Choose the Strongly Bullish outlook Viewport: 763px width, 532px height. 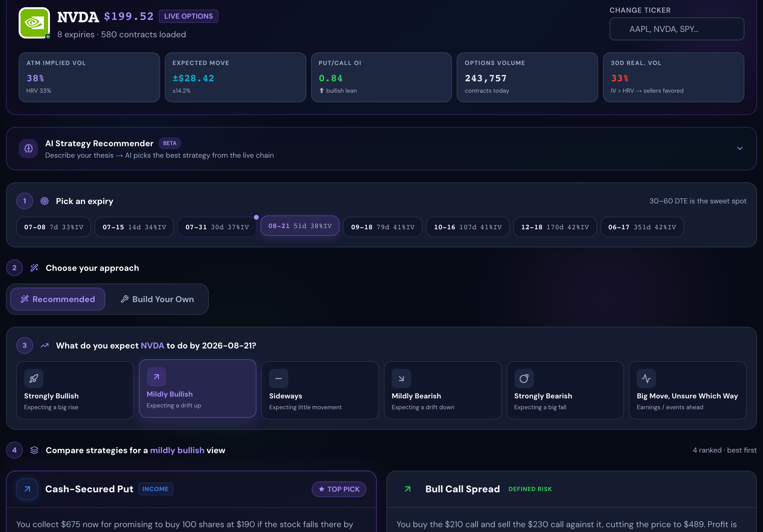coord(75,390)
